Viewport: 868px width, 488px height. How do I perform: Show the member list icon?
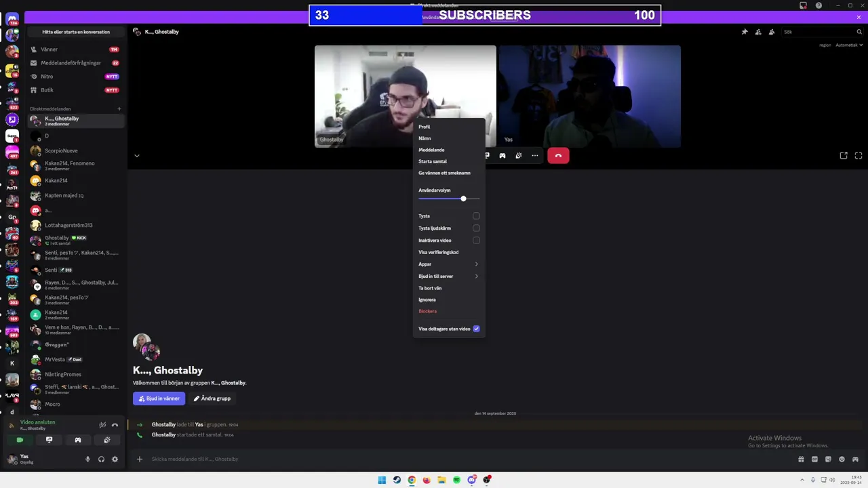click(x=772, y=32)
